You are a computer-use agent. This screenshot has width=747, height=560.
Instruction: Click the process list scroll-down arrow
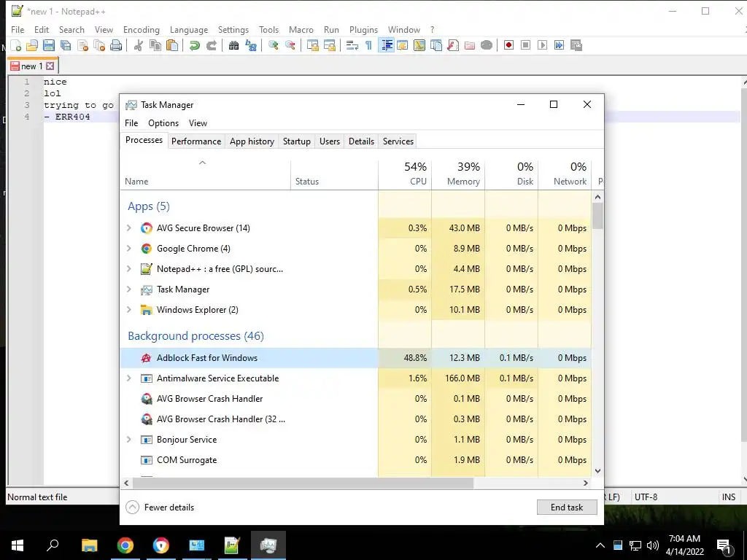(598, 471)
